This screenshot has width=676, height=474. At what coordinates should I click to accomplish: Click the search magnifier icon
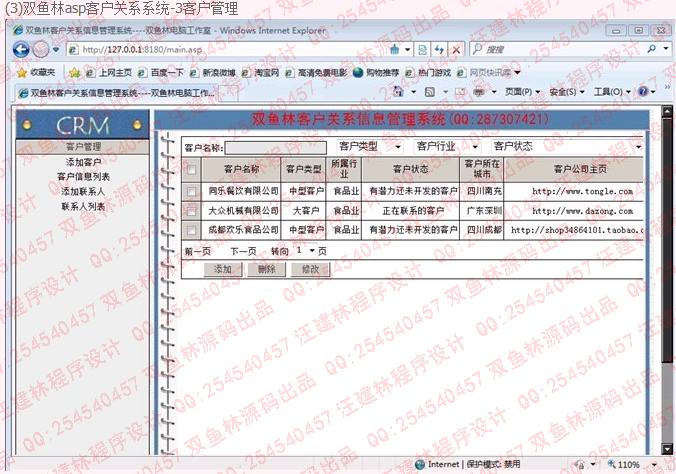[x=652, y=49]
